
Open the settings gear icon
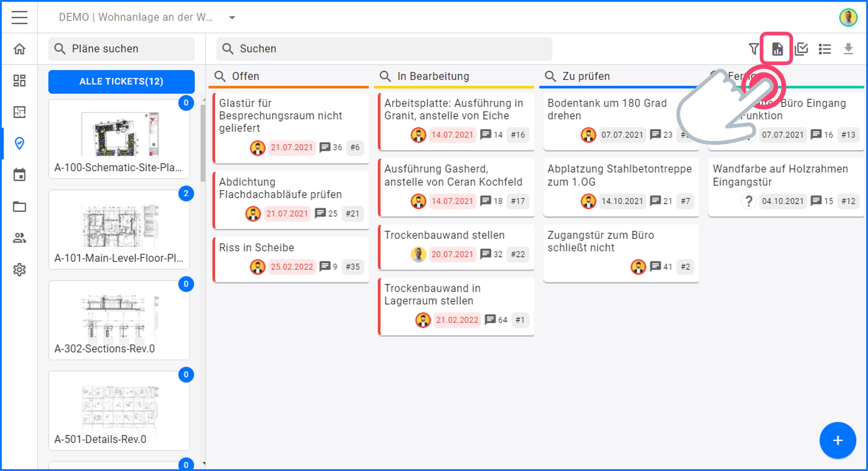click(19, 270)
